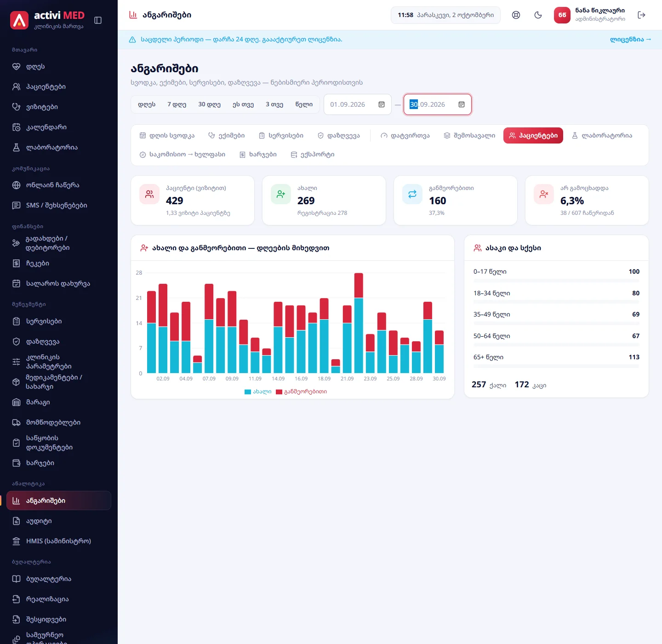Open the ხარჯები report tab
This screenshot has height=644, width=662.
(x=258, y=155)
